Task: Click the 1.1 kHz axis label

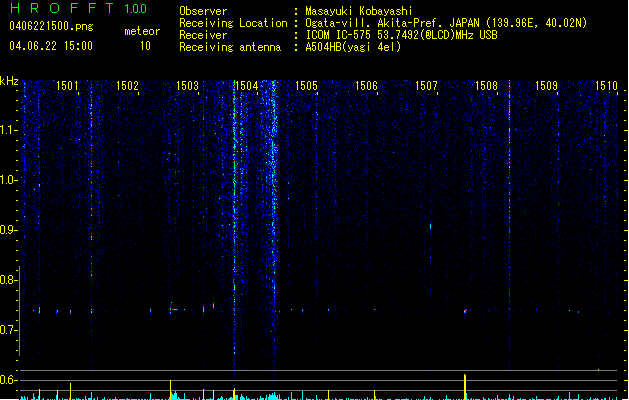Action: 8,130
